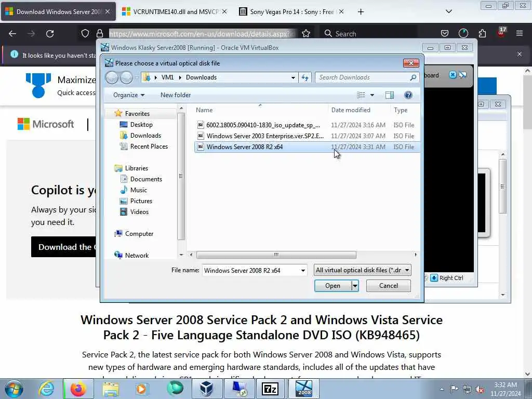
Task: Sort by the Name column header
Action: pos(260,110)
